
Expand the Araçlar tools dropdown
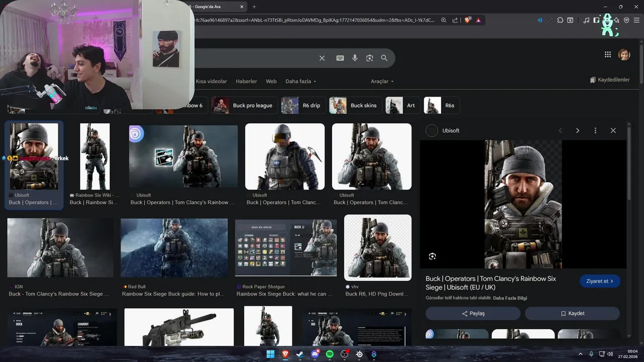pos(382,81)
